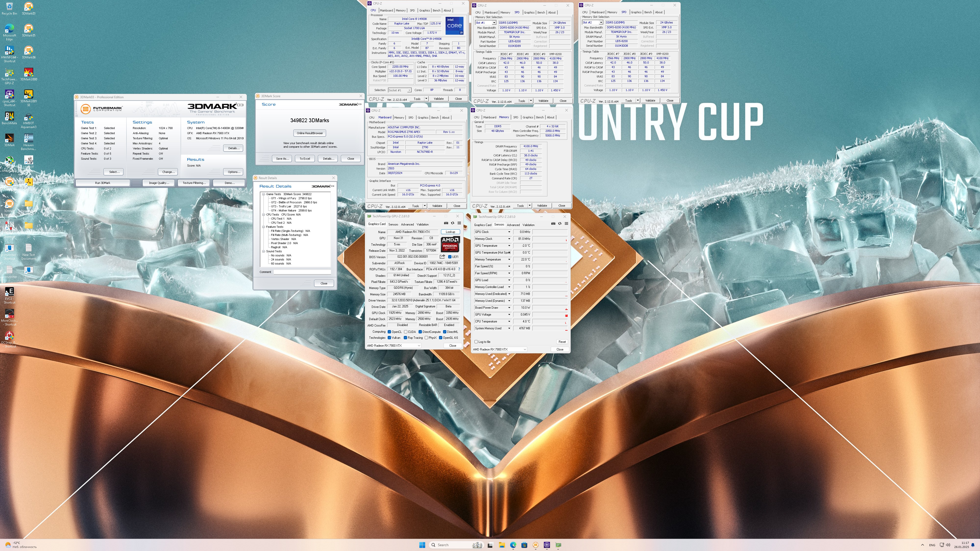Open the Memory Clock sensor dropdown
Screen dimensions: 980x551
point(509,239)
